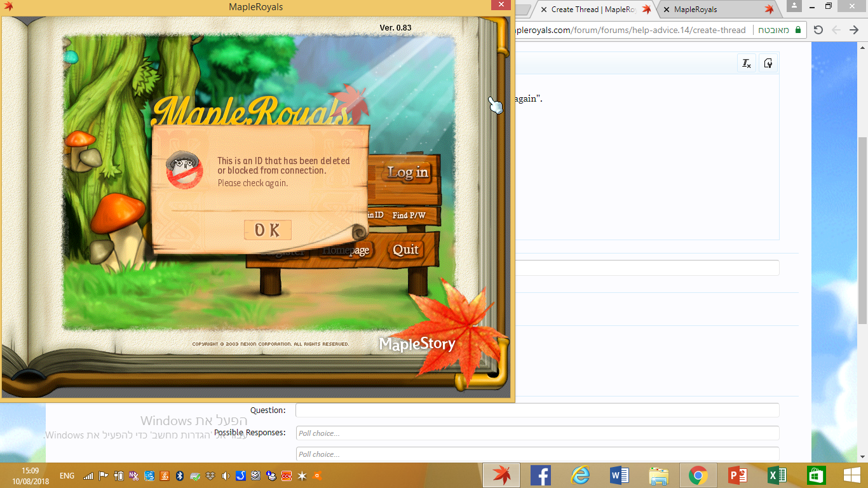
Task: Click the Windows Start button
Action: 851,475
